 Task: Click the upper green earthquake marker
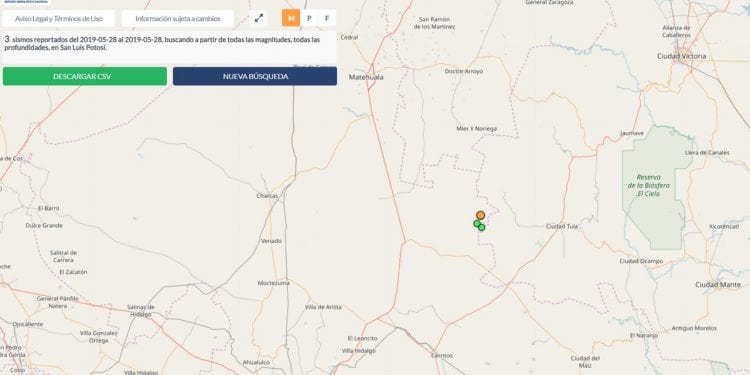click(477, 223)
